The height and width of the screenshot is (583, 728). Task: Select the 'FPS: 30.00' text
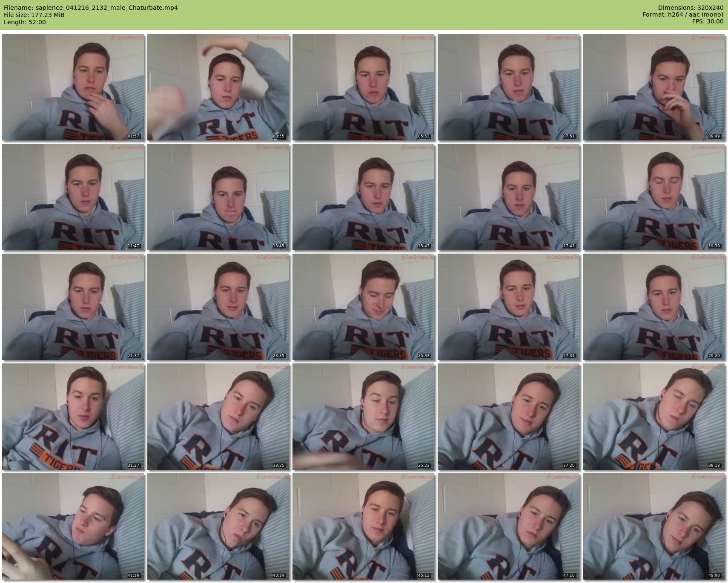(x=708, y=22)
